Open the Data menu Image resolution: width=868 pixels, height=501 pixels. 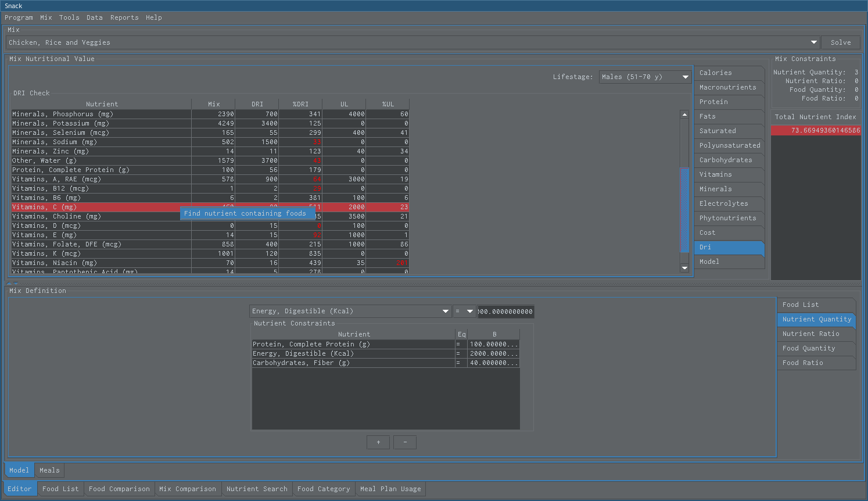pyautogui.click(x=95, y=17)
